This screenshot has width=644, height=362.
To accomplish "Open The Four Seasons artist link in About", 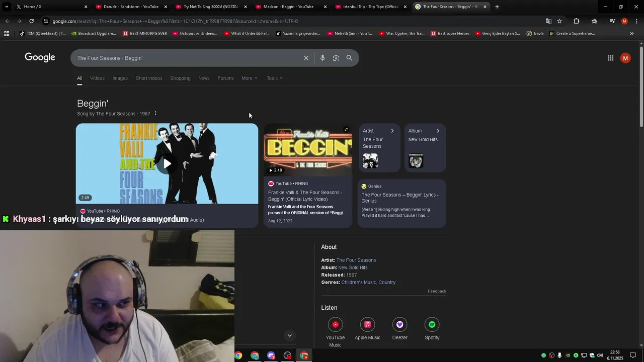I will 356,260.
